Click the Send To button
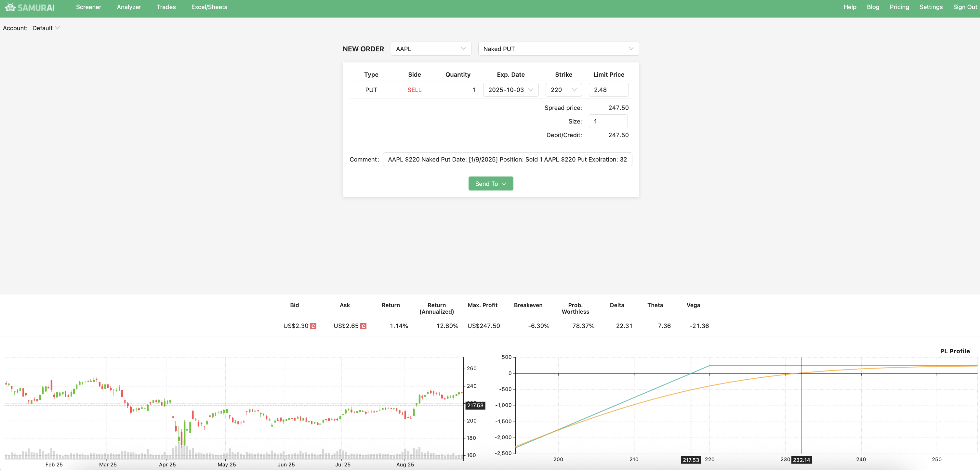The height and width of the screenshot is (470, 980). (486, 184)
